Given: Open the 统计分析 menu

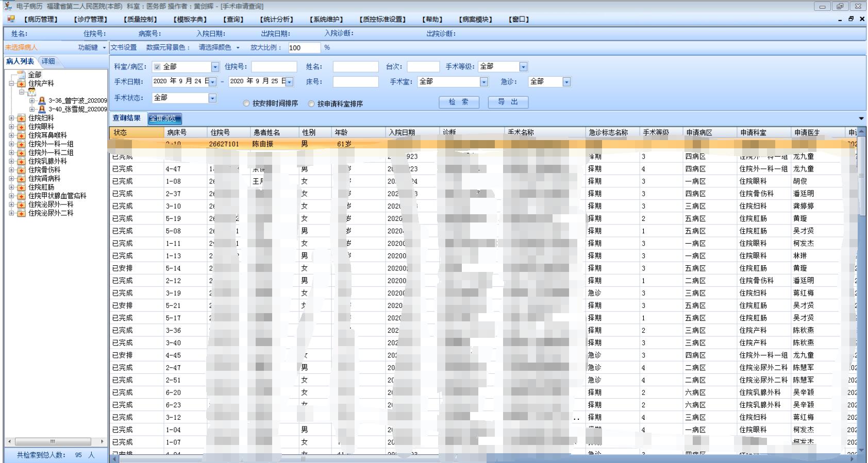Looking at the screenshot, I should [x=276, y=20].
